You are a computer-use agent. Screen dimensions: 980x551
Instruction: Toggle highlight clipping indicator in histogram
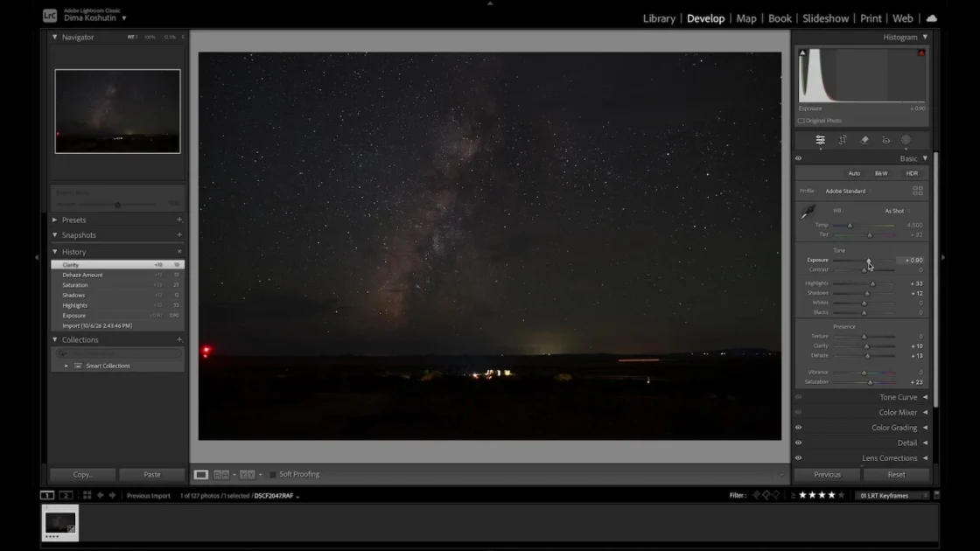[x=921, y=53]
